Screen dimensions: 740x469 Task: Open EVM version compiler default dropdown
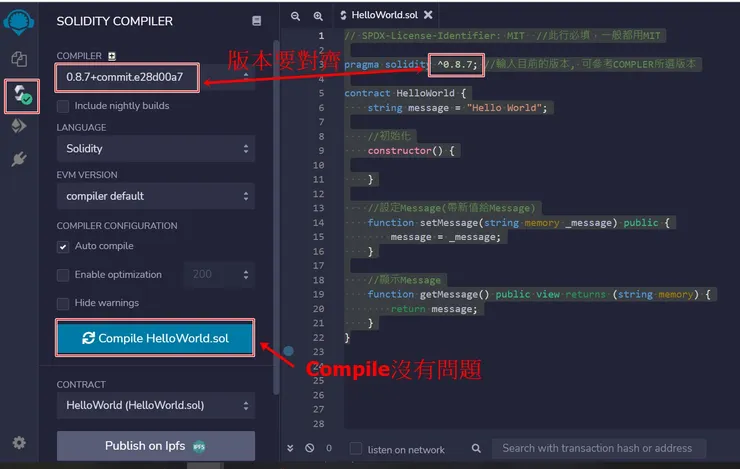[156, 196]
